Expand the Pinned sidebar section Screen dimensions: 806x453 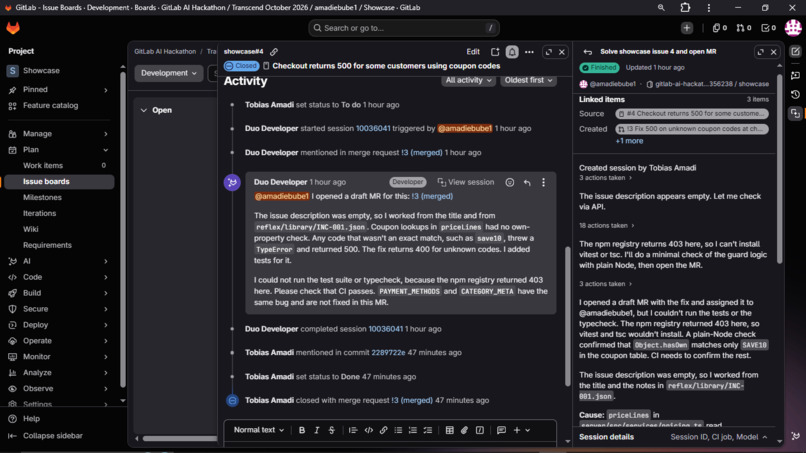[x=105, y=90]
